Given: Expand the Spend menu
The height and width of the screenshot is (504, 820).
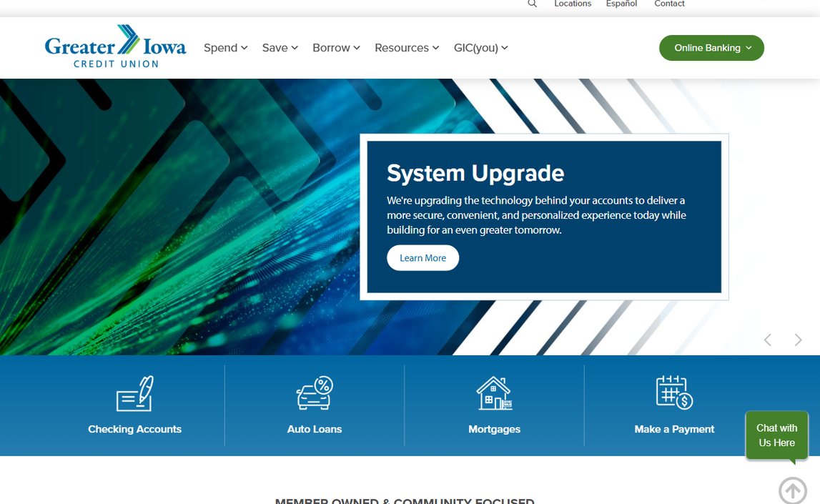Looking at the screenshot, I should click(x=225, y=48).
